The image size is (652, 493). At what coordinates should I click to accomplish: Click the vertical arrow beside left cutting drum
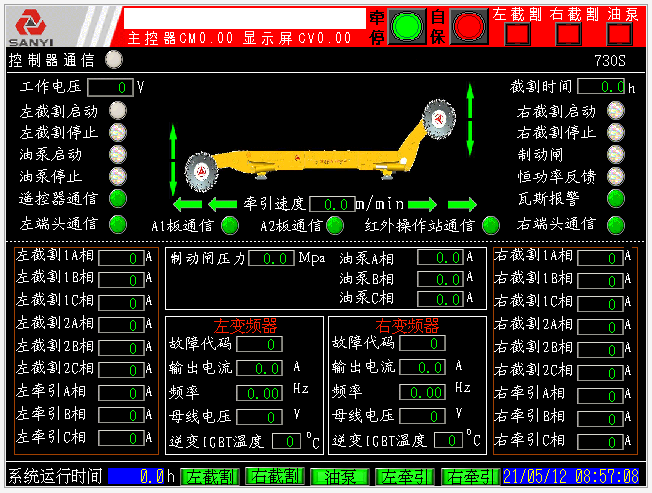[173, 159]
